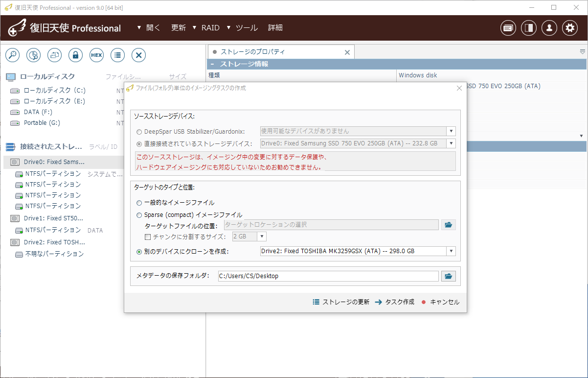Open the settings gear icon

click(x=570, y=28)
